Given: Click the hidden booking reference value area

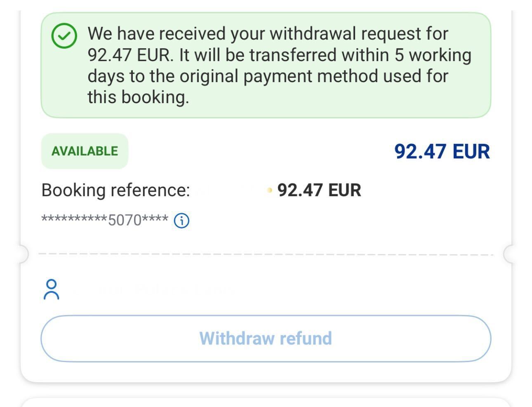Looking at the screenshot, I should tap(229, 190).
